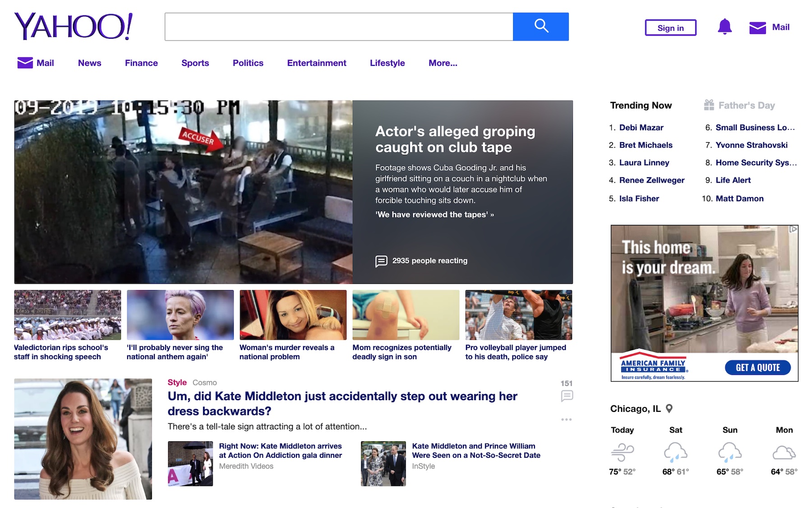812x508 pixels.
Task: Click Sunday's rain cloud icon
Action: pos(730,452)
